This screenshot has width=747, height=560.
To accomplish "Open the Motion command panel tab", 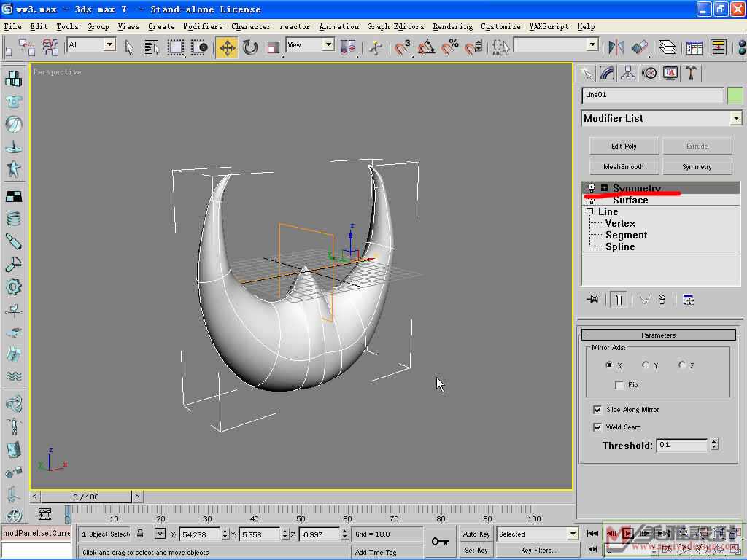I will click(649, 74).
